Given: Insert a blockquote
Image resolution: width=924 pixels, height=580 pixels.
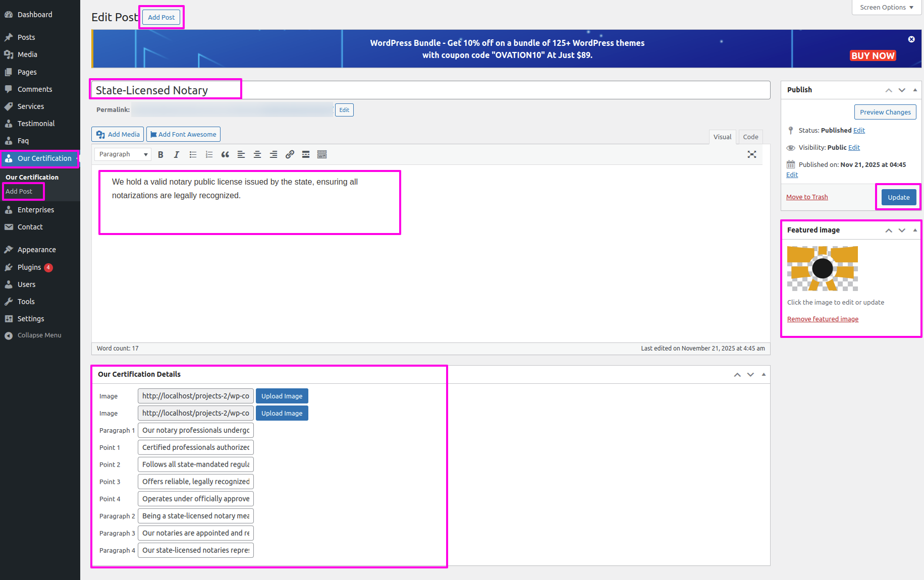Looking at the screenshot, I should (225, 155).
